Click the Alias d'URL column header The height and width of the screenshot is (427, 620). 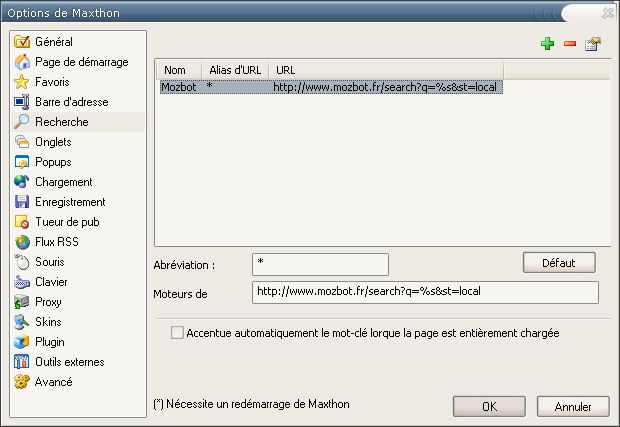[x=235, y=70]
